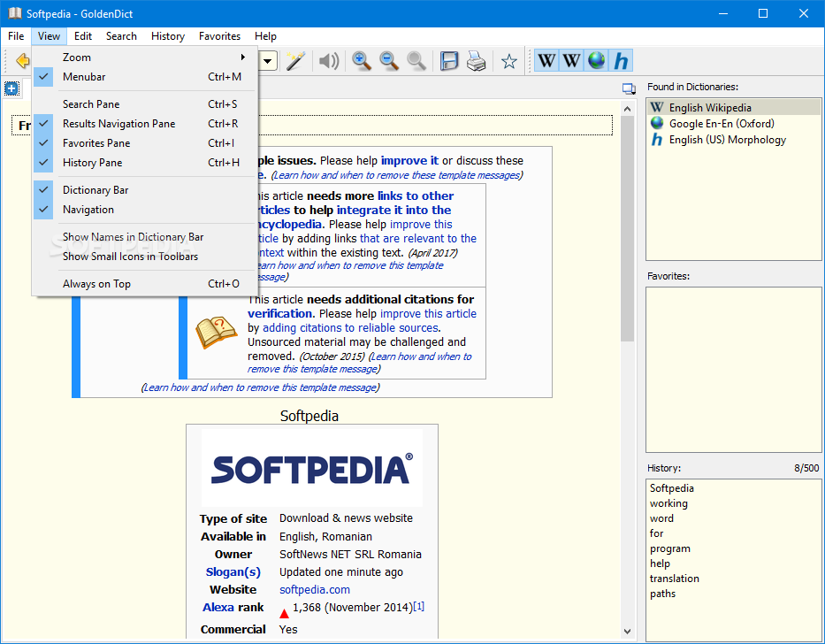Click adding citations to reliable sources link
The height and width of the screenshot is (644, 825).
pyautogui.click(x=350, y=327)
